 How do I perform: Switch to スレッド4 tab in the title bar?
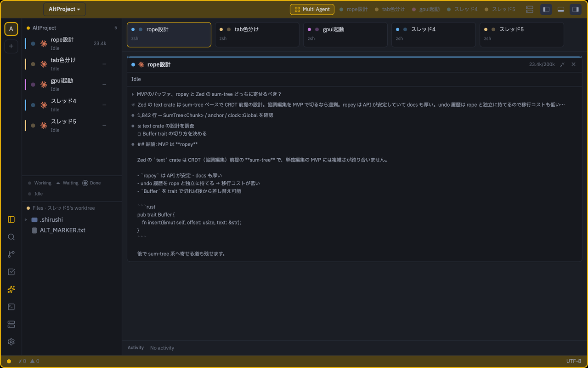pos(462,9)
